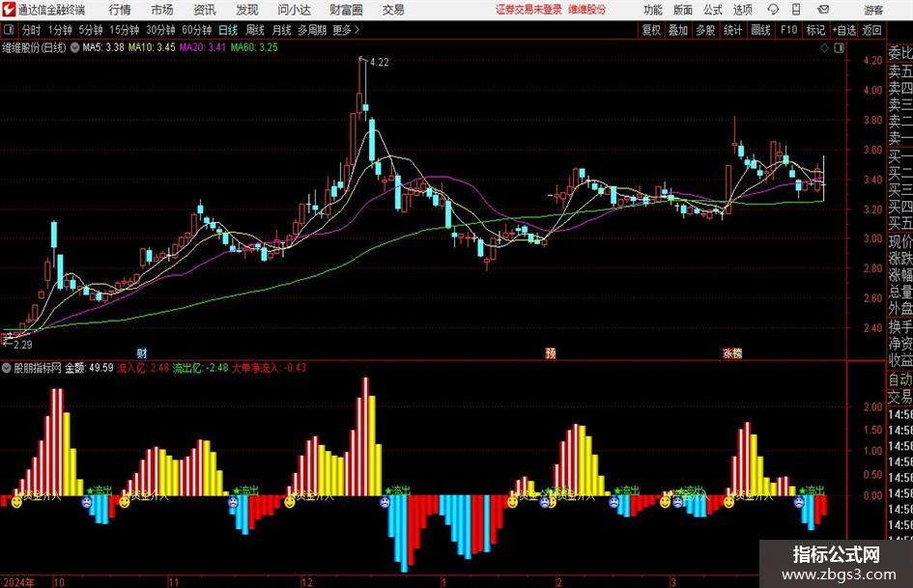Click the 标记 mark button
The width and height of the screenshot is (913, 588).
[x=815, y=30]
